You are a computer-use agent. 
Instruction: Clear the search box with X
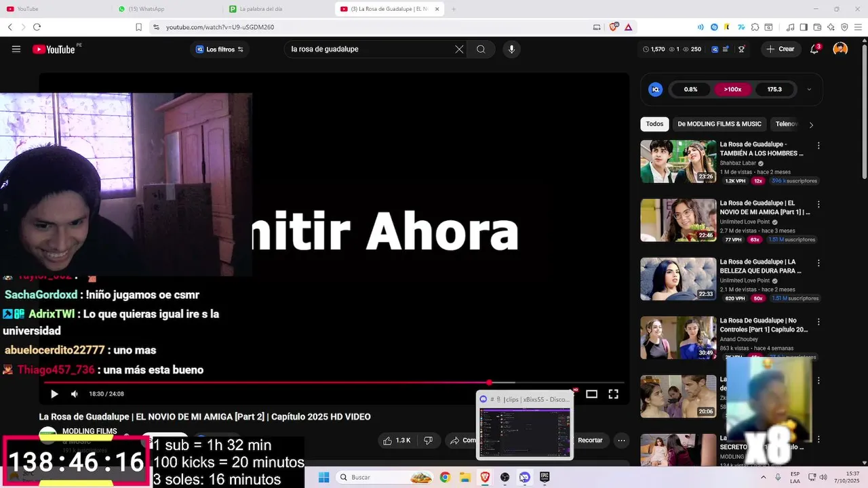[x=459, y=49]
